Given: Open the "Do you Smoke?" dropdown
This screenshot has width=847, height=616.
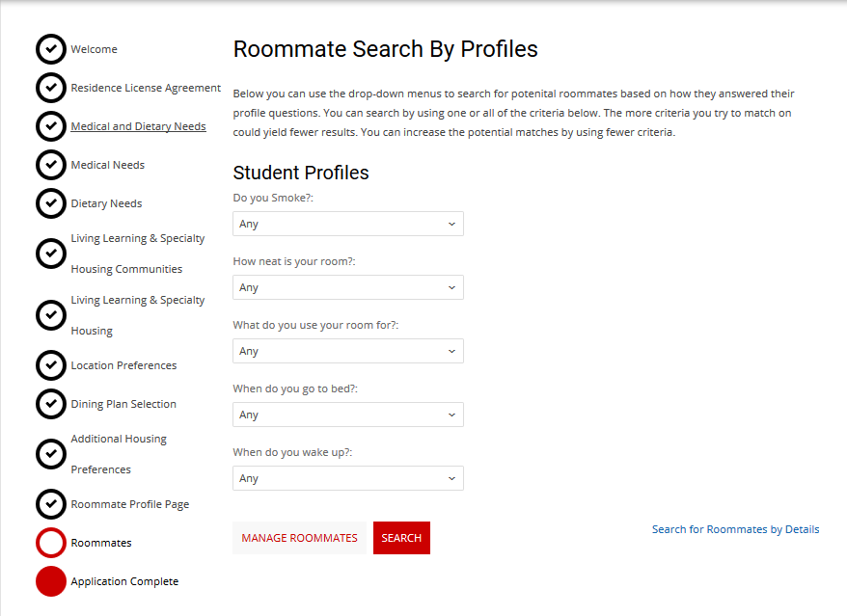Looking at the screenshot, I should pos(348,224).
